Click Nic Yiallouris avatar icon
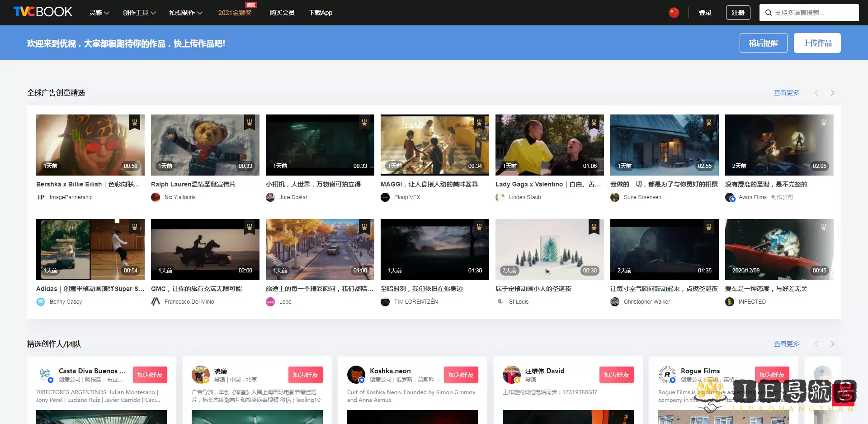Viewport: 868px width, 424px height. 156,197
